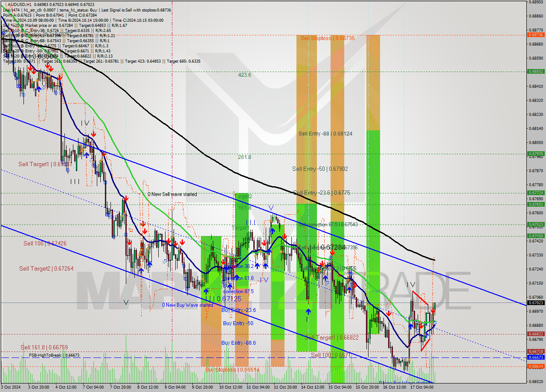This screenshot has width=546, height=392.
Task: Click the 'correction 87.5' blue label
Action: [238, 292]
